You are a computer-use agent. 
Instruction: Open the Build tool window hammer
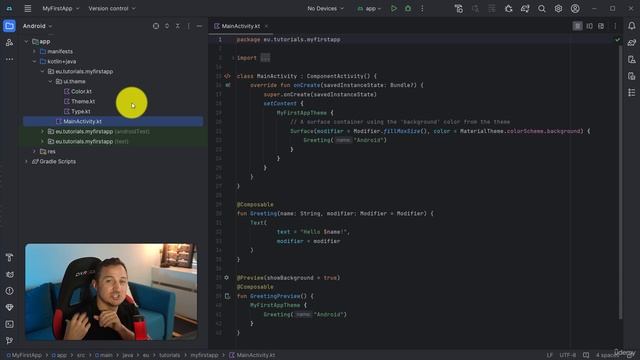pos(9,258)
